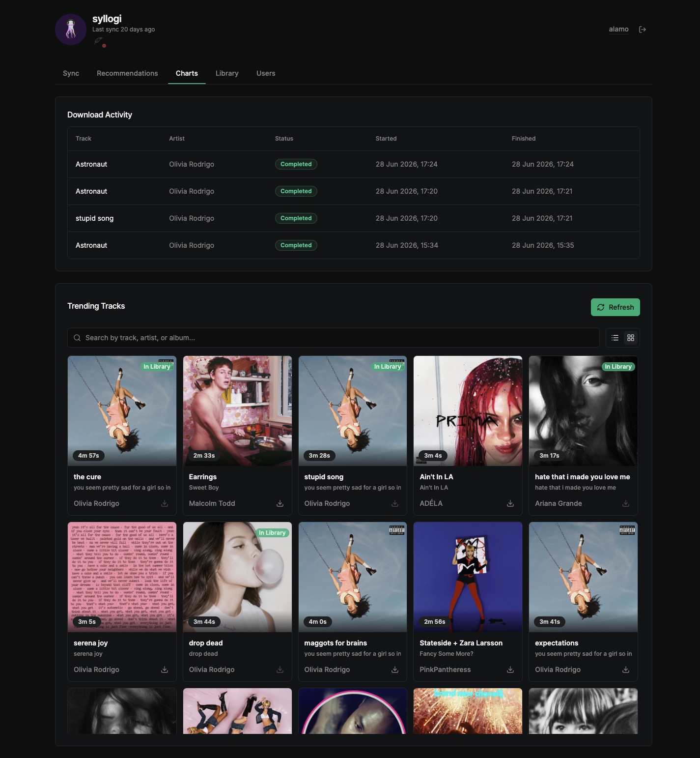Viewport: 700px width, 758px height.
Task: Download Ain't In LA by ADÉLA
Action: 510,503
